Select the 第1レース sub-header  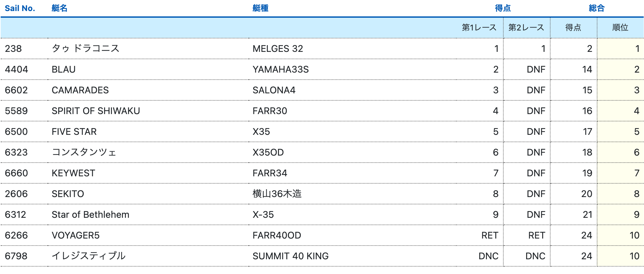click(x=479, y=28)
